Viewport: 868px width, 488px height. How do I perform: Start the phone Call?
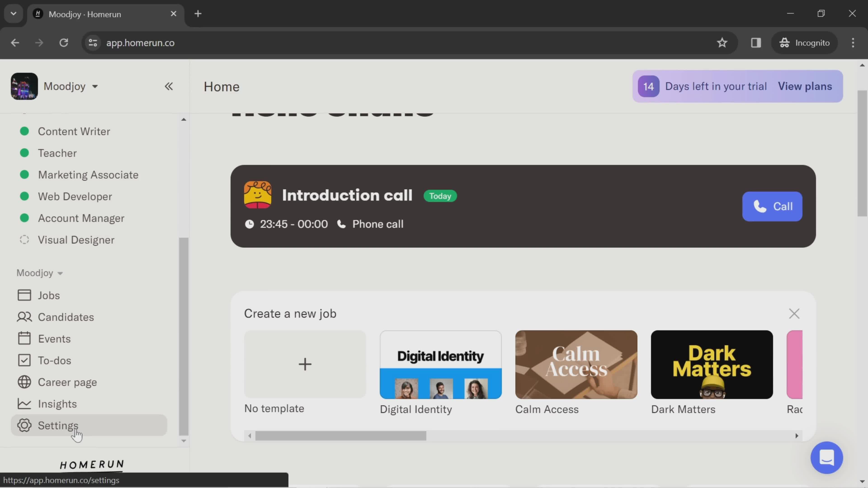coord(772,206)
